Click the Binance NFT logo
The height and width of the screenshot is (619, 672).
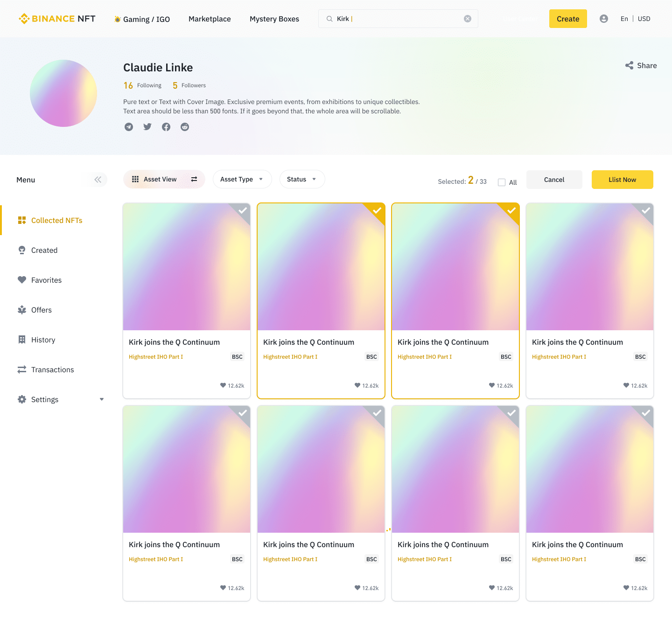[x=57, y=19]
